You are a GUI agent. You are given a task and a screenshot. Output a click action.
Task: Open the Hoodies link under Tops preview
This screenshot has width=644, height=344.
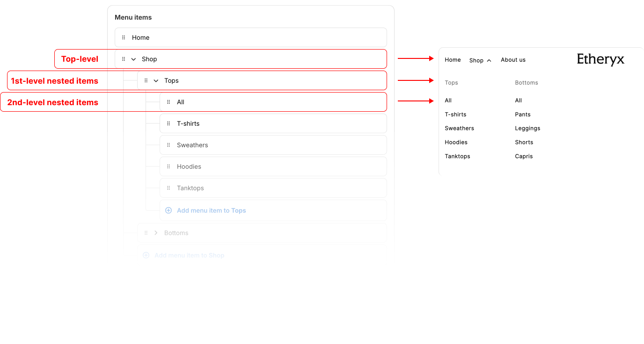[456, 142]
